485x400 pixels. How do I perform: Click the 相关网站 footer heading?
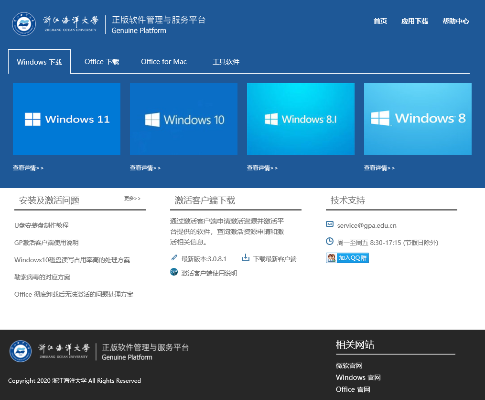coord(355,345)
